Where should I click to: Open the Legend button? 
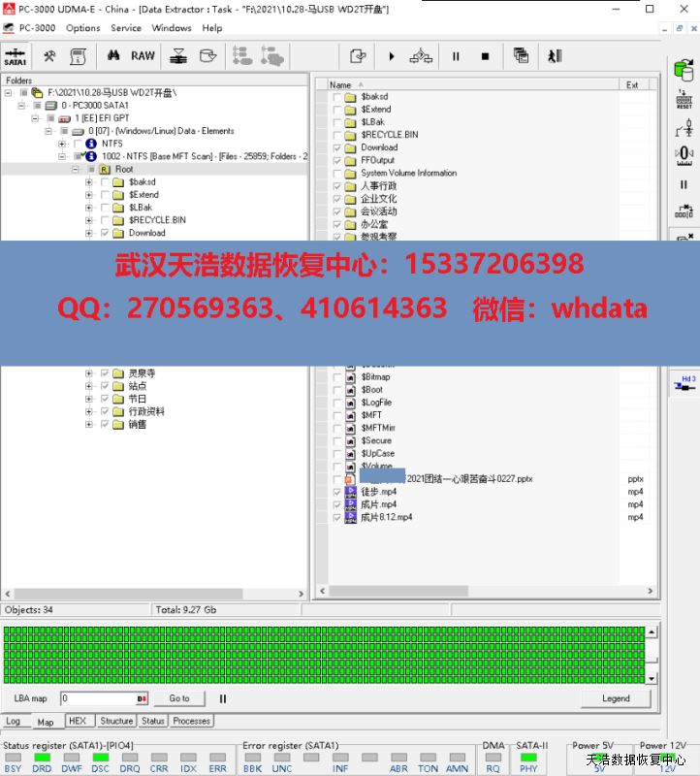pos(616,698)
